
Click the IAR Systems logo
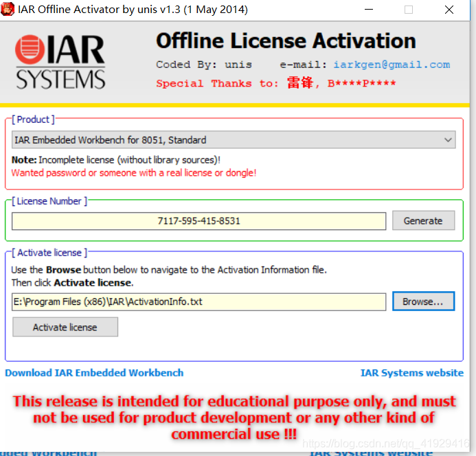click(x=60, y=62)
